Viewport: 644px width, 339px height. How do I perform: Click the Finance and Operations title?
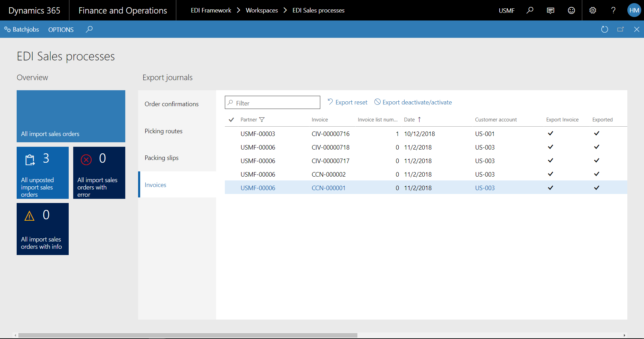[123, 10]
